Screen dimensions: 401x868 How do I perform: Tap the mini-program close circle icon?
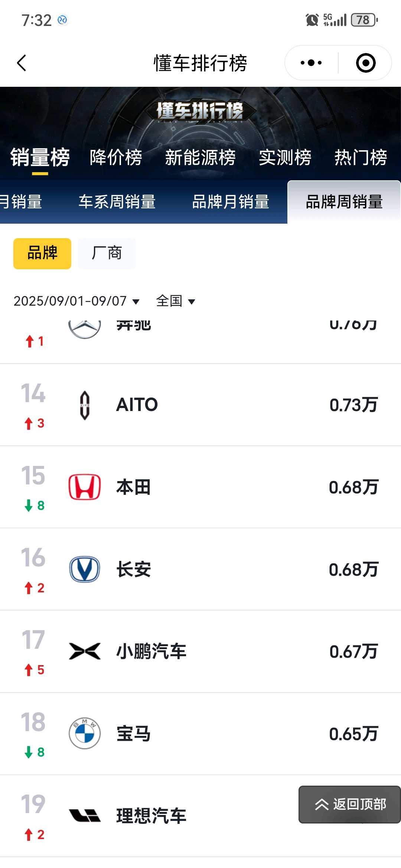366,63
